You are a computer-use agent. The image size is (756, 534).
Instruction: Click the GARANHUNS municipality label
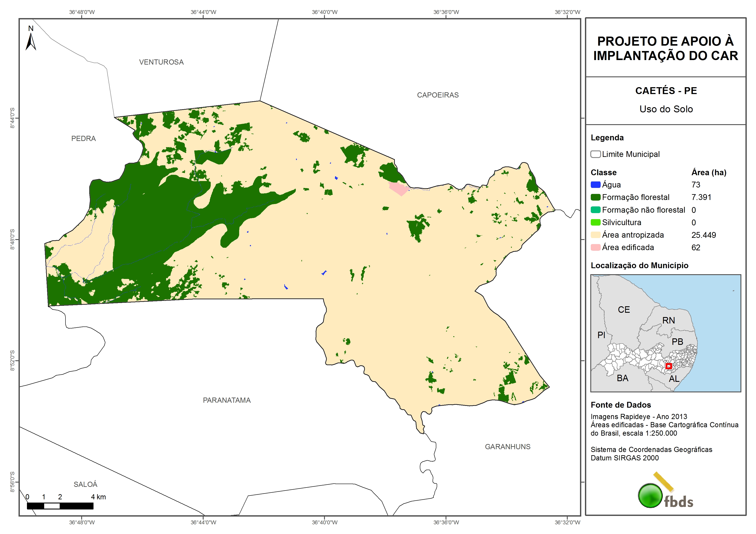507,446
